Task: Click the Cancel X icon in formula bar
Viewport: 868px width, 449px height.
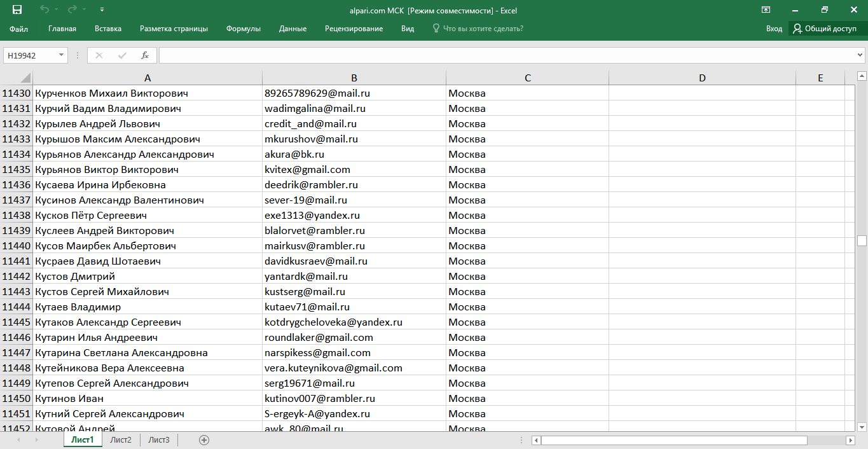Action: point(99,55)
